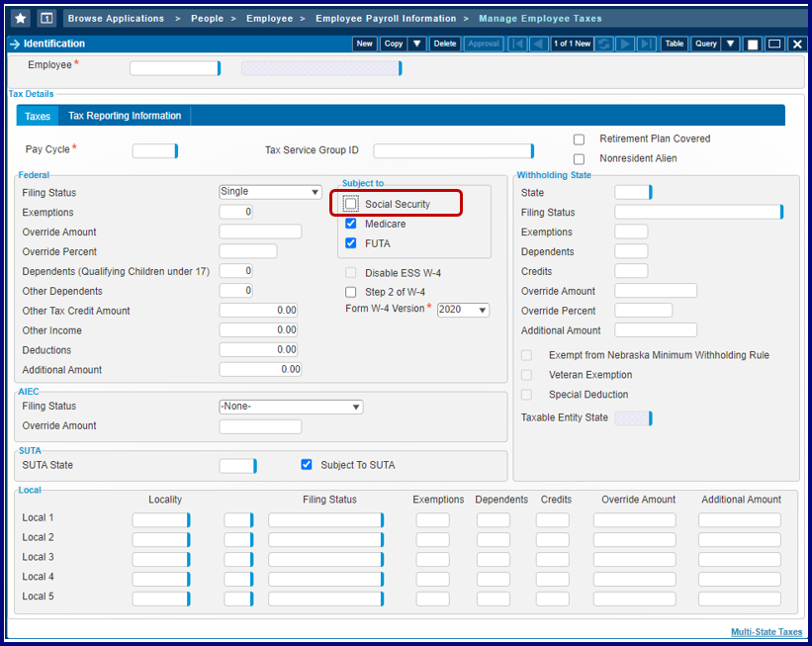Uncheck the Medicare checkbox
The width and height of the screenshot is (812, 646).
pos(351,224)
